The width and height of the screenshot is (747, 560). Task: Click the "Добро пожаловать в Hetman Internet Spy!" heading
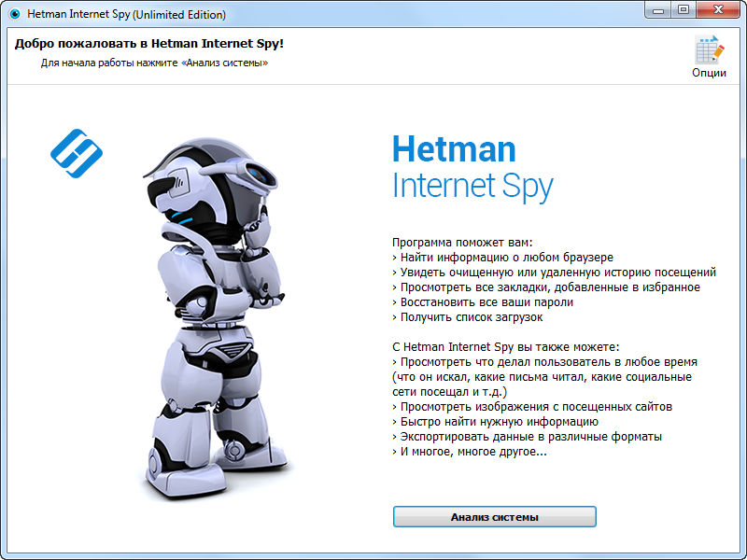tap(149, 43)
